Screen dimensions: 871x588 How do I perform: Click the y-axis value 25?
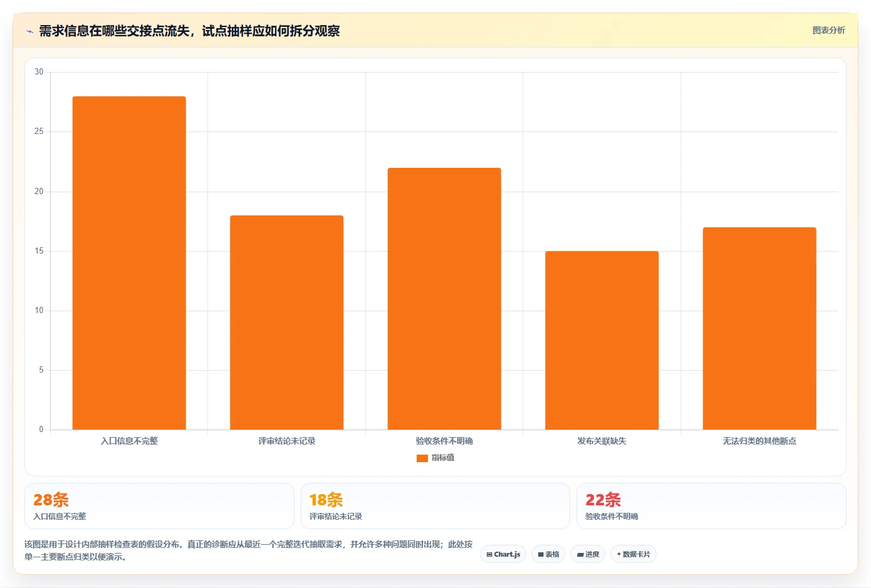39,132
